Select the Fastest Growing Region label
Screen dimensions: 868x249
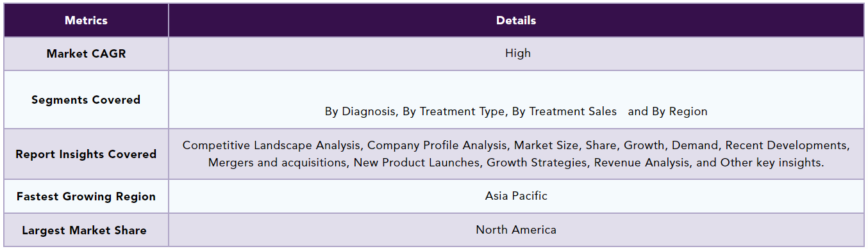(86, 197)
